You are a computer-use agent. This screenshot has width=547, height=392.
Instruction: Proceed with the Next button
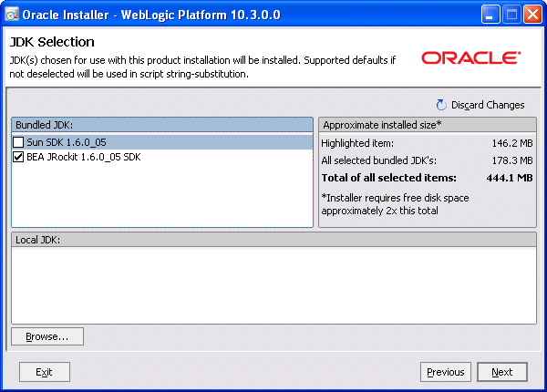coord(502,372)
